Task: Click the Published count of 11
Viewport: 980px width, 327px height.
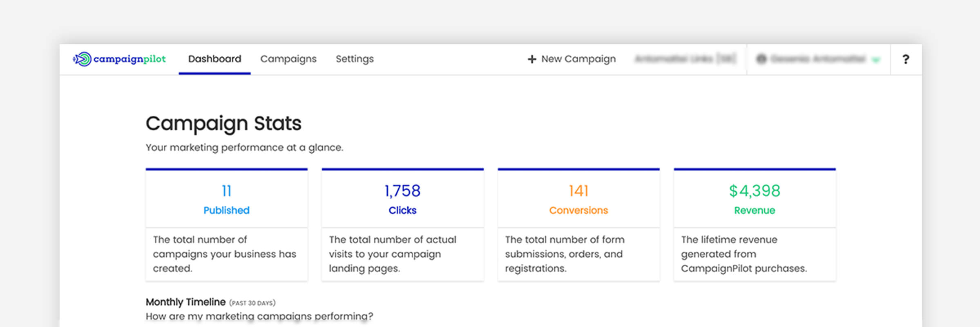Action: pos(226,191)
